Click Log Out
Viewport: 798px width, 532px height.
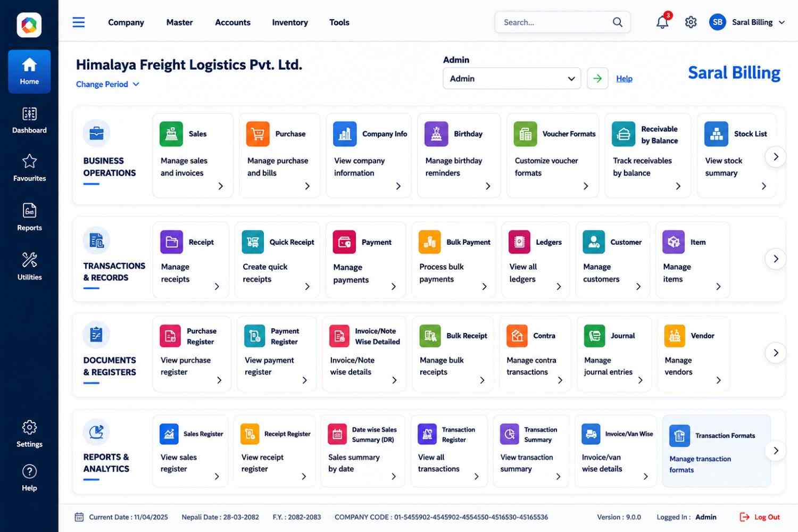click(x=760, y=517)
